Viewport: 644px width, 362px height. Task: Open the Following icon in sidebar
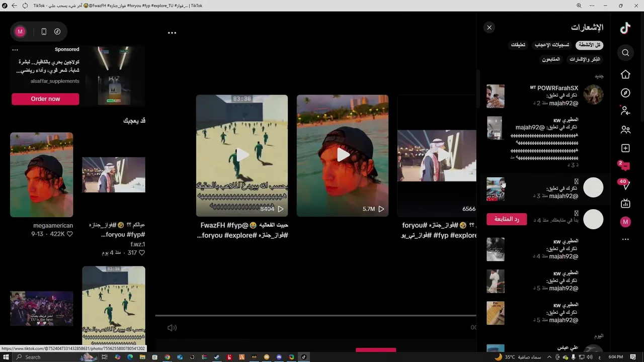click(x=625, y=111)
